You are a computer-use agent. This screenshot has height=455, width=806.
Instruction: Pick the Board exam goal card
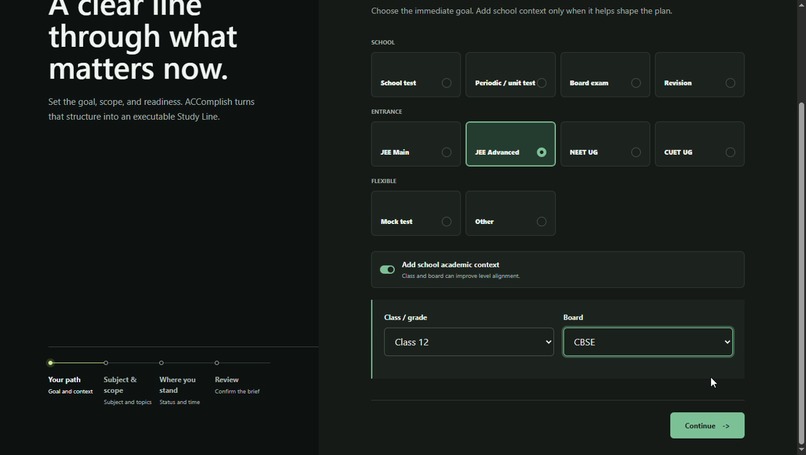click(x=604, y=75)
